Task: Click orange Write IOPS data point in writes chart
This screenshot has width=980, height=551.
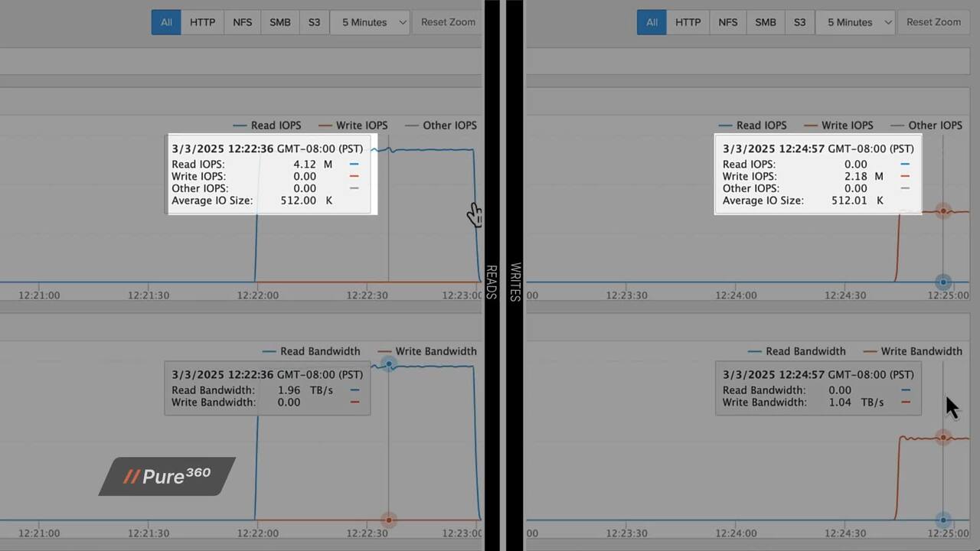Action: [x=943, y=211]
